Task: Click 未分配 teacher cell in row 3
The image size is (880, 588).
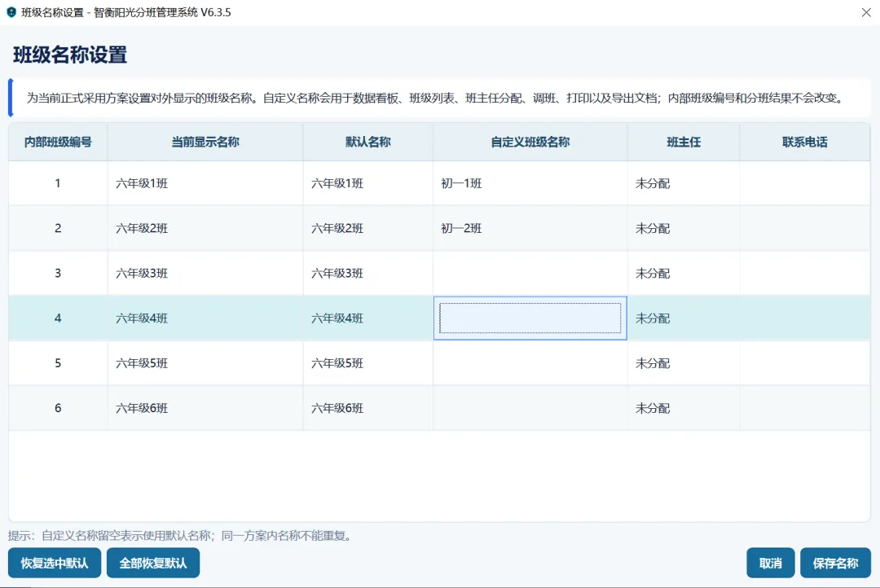Action: (684, 274)
